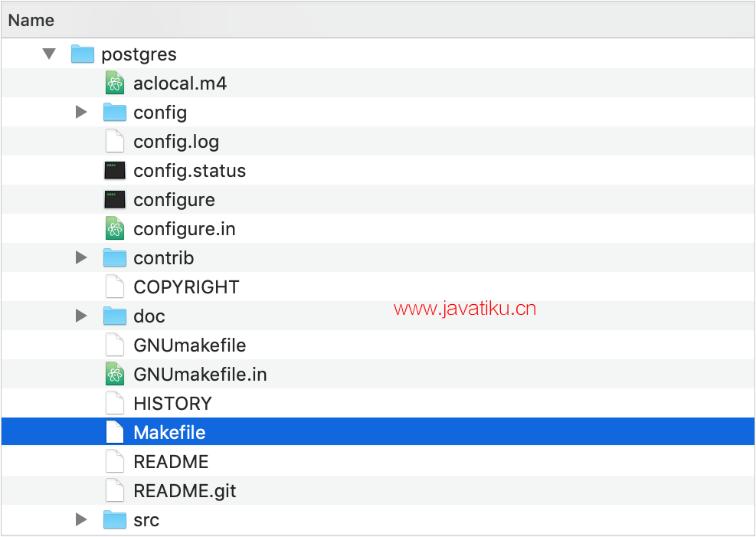
Task: Expand the contrib folder triangle
Action: pyautogui.click(x=81, y=258)
